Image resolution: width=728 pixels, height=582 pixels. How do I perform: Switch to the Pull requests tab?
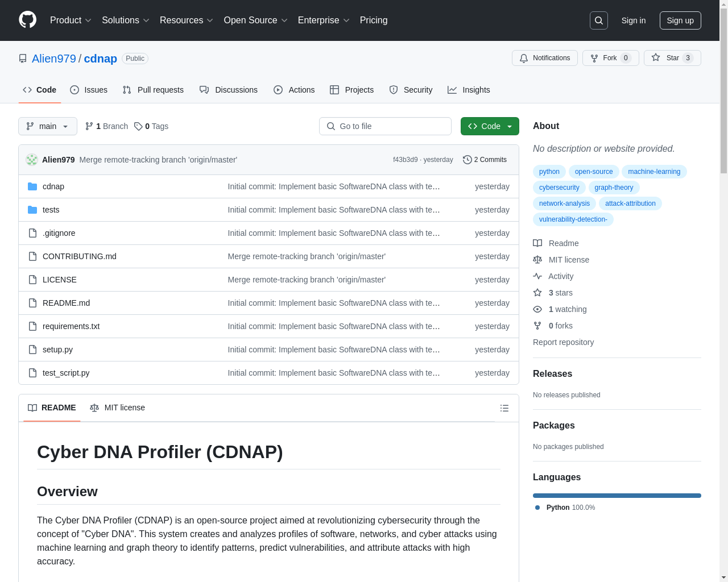[153, 90]
